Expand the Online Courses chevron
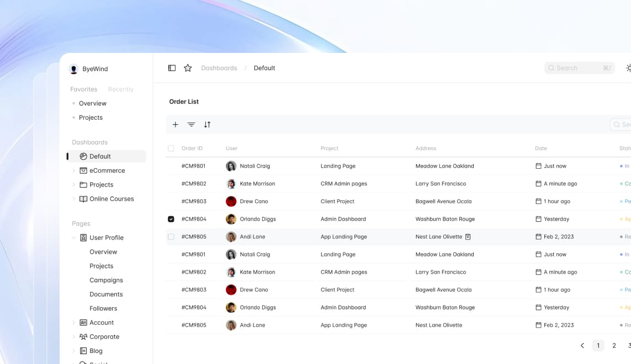 tap(74, 199)
